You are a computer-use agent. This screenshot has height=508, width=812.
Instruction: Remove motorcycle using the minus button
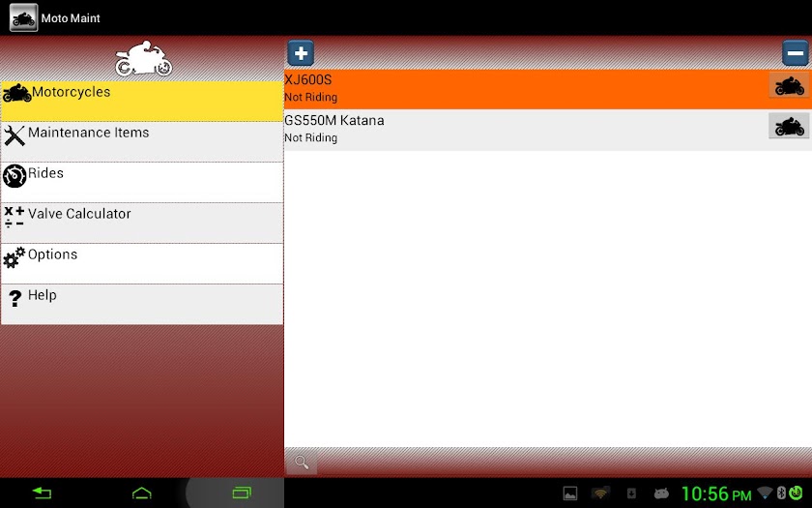796,53
